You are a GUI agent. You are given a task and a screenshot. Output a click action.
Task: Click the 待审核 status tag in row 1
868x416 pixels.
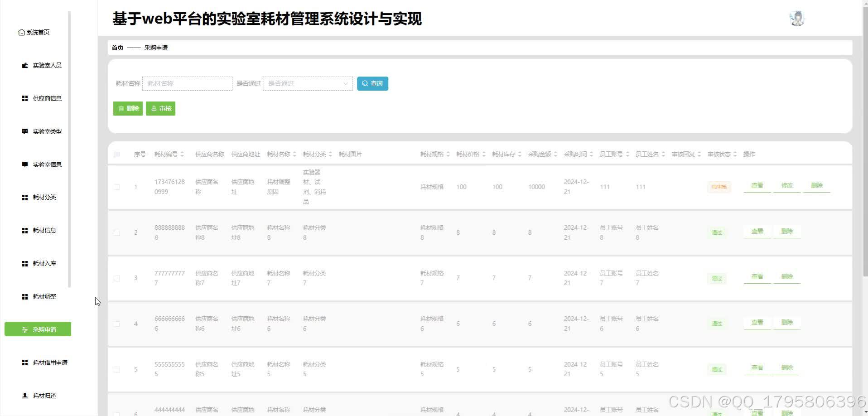[719, 187]
